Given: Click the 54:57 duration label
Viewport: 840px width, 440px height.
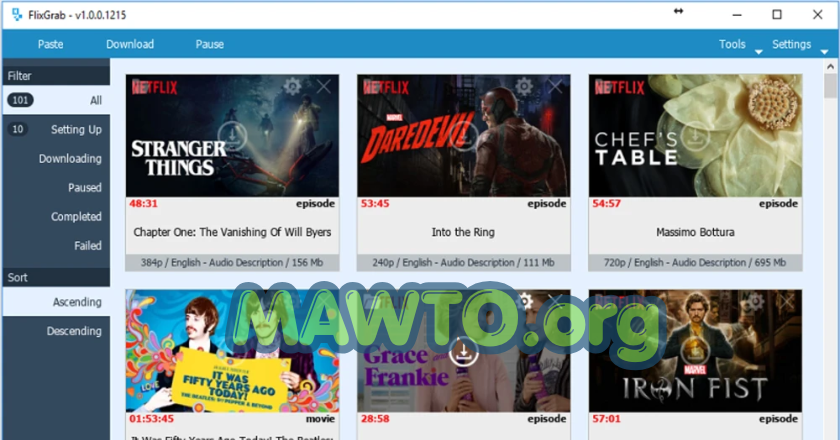Looking at the screenshot, I should tap(606, 204).
